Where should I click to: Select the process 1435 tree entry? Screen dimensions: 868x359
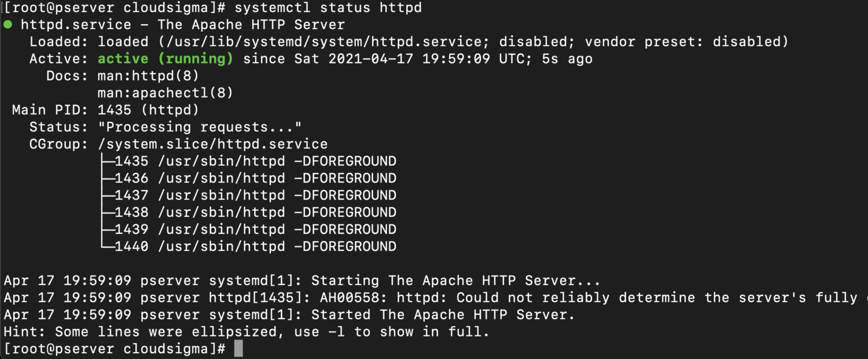pos(255,161)
